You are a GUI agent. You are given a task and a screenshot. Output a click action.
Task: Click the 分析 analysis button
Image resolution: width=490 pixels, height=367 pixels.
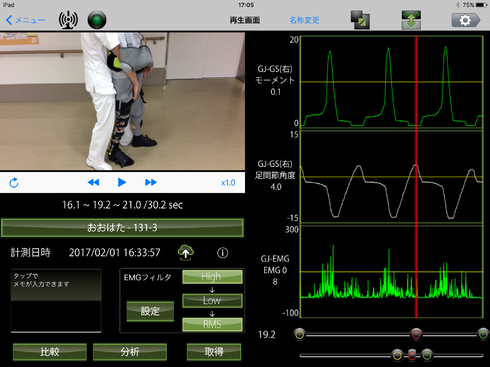point(130,352)
